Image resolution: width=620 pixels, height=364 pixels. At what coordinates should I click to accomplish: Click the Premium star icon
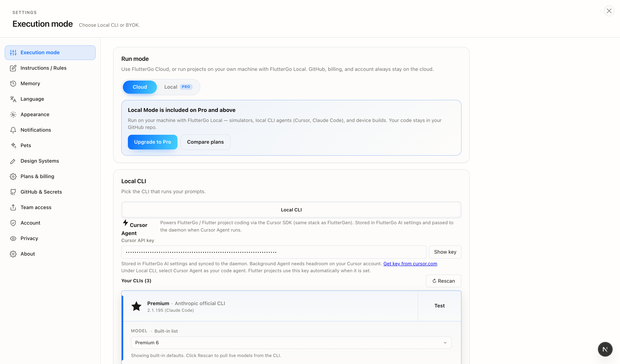click(136, 306)
